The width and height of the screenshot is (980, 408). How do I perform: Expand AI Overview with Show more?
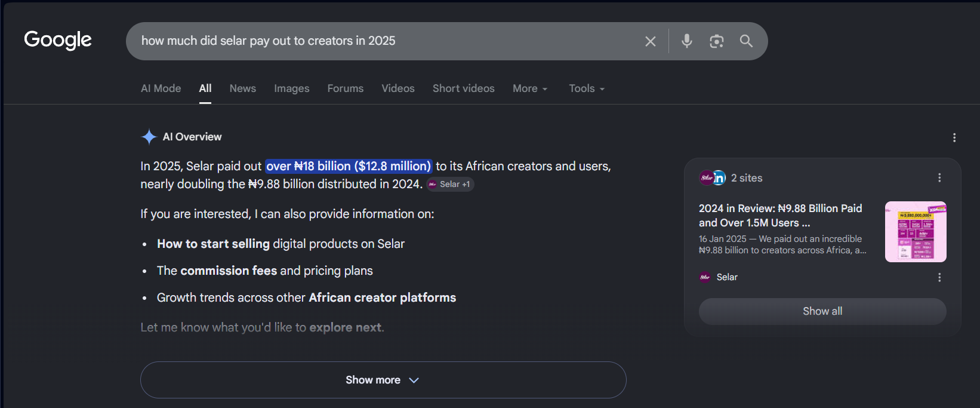click(383, 380)
